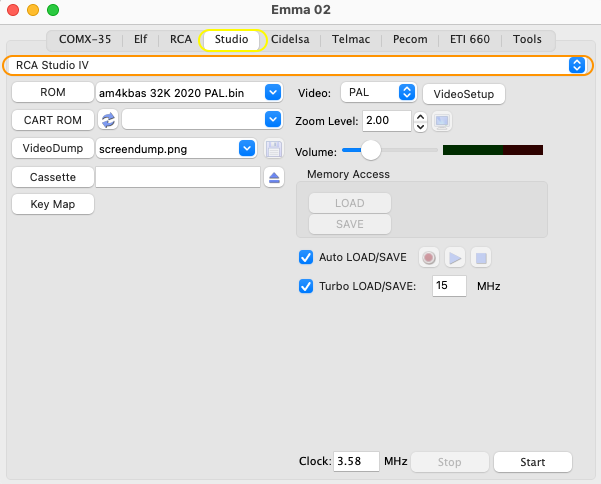Viewport: 601px width, 484px height.
Task: Click the Volume slider knob
Action: [x=371, y=150]
